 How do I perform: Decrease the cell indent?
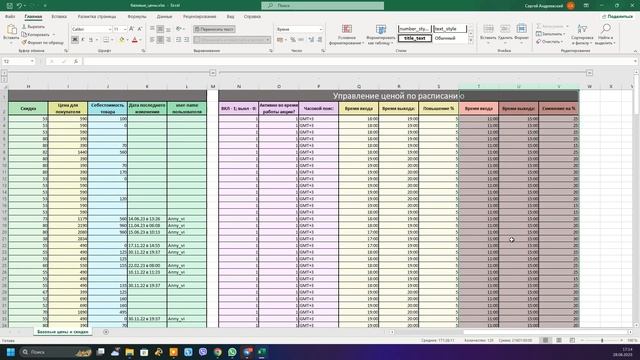178,40
